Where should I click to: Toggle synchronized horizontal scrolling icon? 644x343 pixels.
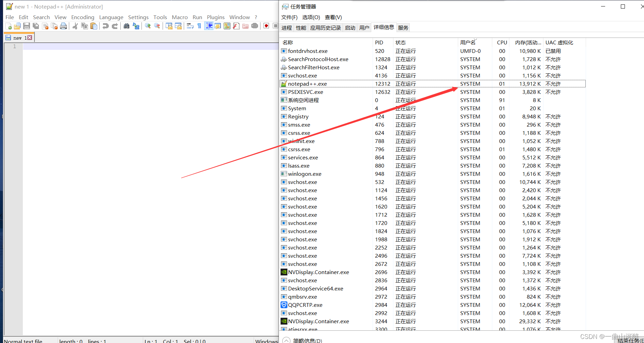coord(178,26)
